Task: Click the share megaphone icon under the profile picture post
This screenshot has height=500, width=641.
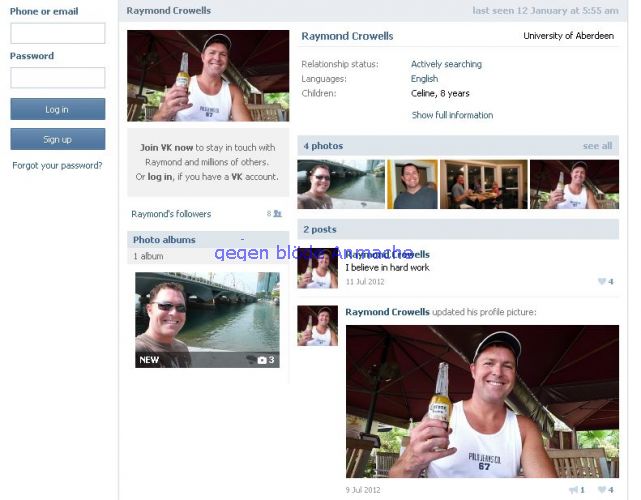Action: click(573, 490)
